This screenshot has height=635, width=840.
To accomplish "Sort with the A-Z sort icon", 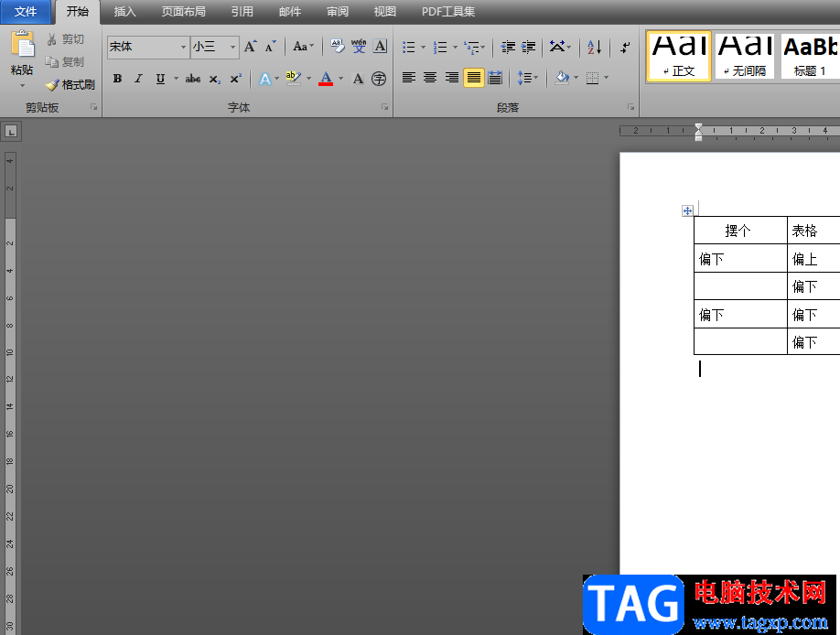I will click(594, 48).
